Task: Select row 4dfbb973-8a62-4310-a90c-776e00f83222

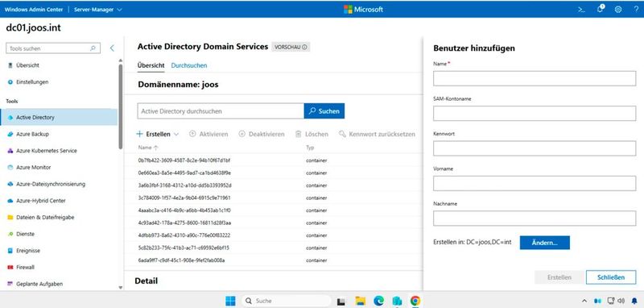Action: pyautogui.click(x=273, y=235)
